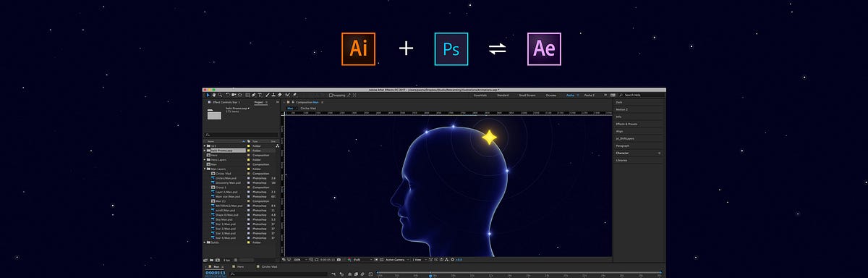
Task: Open the Circles Vlad viewer tab
Action: point(308,108)
